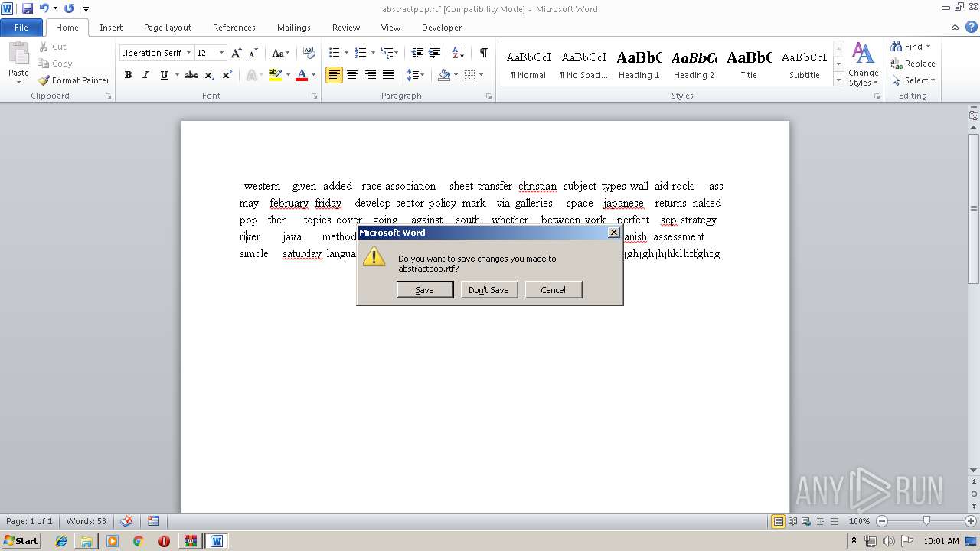The image size is (980, 551).
Task: Click the Align Text Right icon
Action: click(371, 75)
